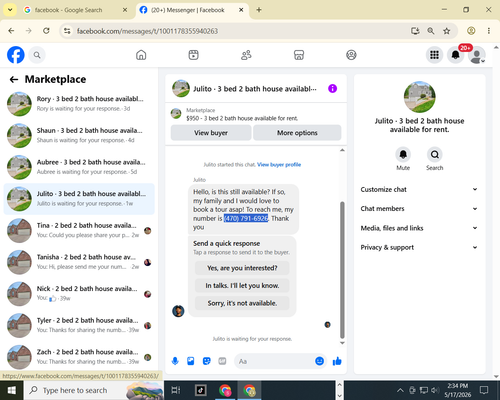Screen dimensions: 500x400
Task: Expand the Privacy & support section
Action: (419, 247)
